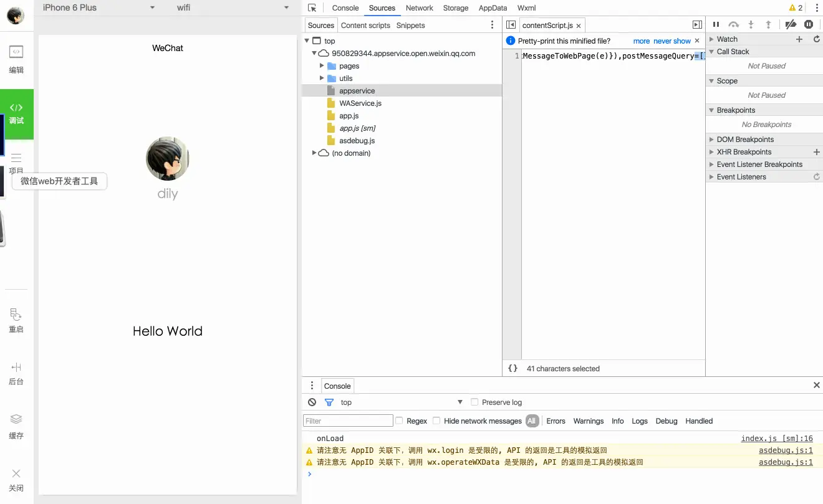Click the 关闭 (close) sidebar icon
Image resolution: width=823 pixels, height=504 pixels.
tap(16, 480)
